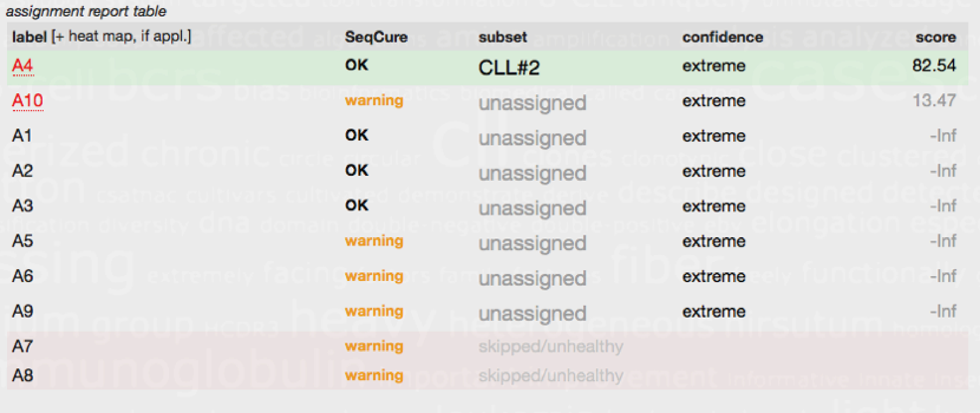Select the A2 row label
Image resolution: width=980 pixels, height=413 pixels.
click(23, 171)
